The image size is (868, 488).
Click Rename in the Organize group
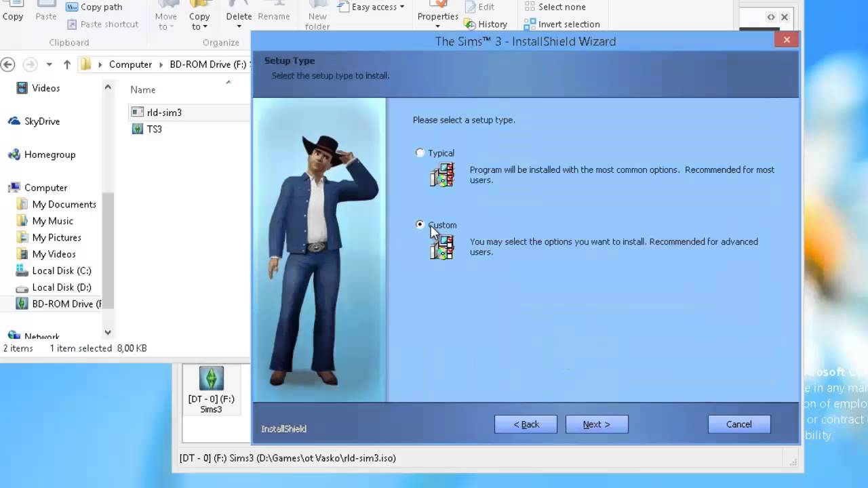pyautogui.click(x=273, y=16)
